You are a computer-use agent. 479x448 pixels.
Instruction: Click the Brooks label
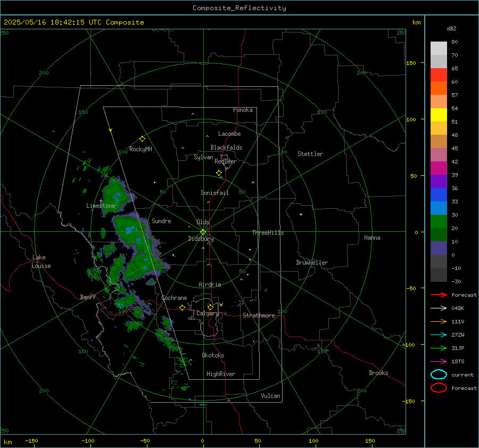378,373
